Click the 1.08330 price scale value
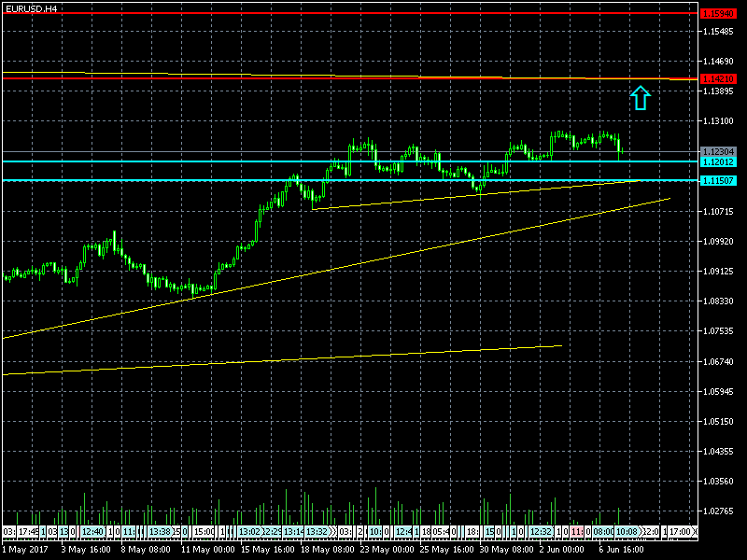 point(718,301)
